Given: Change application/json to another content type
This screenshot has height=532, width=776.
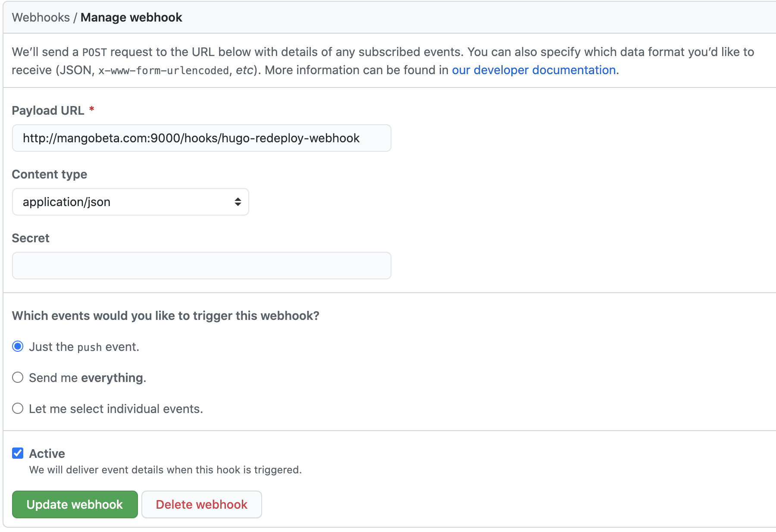Looking at the screenshot, I should pyautogui.click(x=129, y=202).
